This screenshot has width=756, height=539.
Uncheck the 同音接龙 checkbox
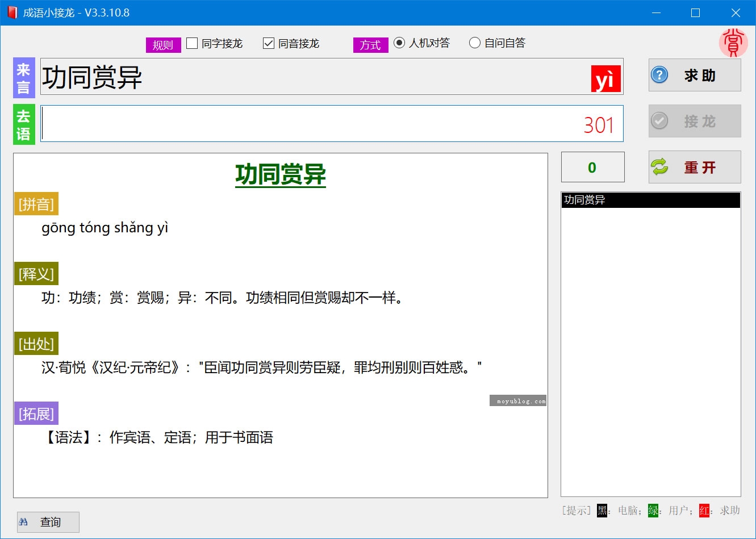point(269,43)
